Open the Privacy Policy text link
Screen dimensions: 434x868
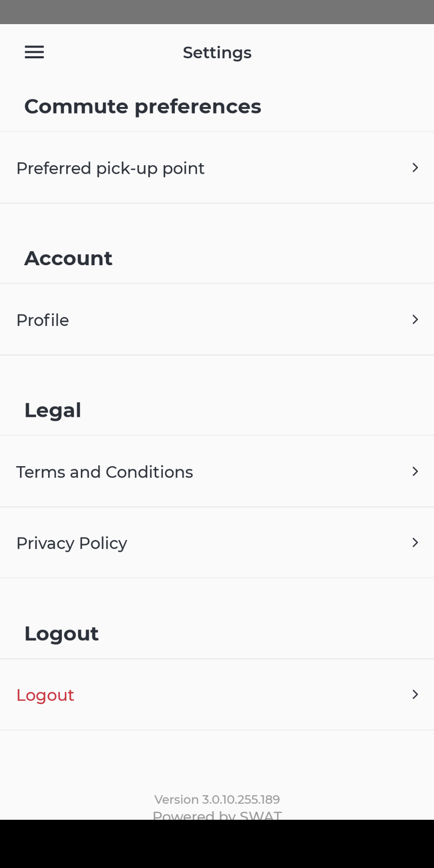coord(72,543)
